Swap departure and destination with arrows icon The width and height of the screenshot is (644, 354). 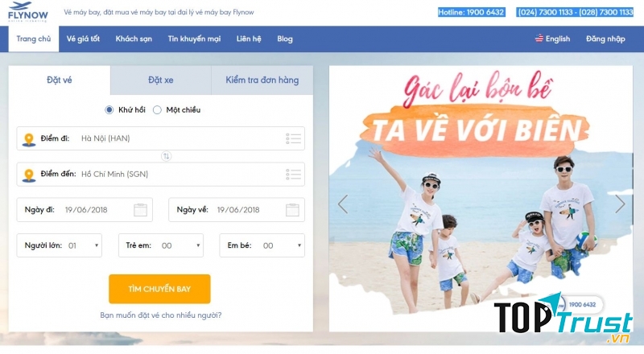(x=166, y=156)
